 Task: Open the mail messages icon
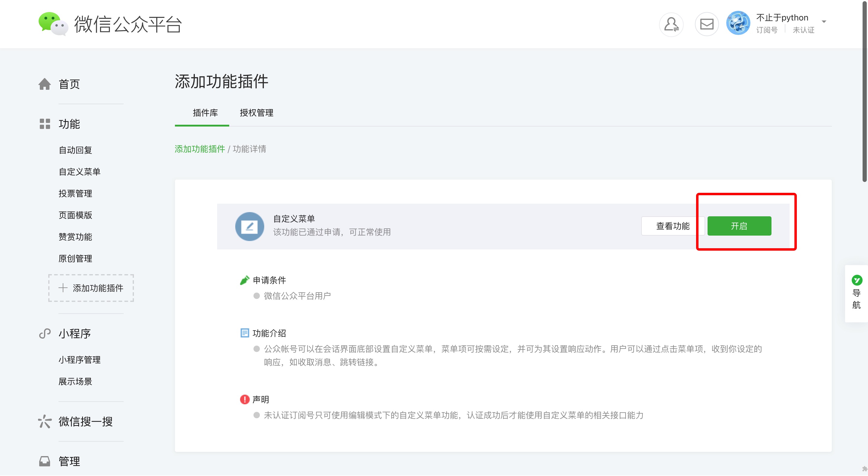tap(707, 24)
